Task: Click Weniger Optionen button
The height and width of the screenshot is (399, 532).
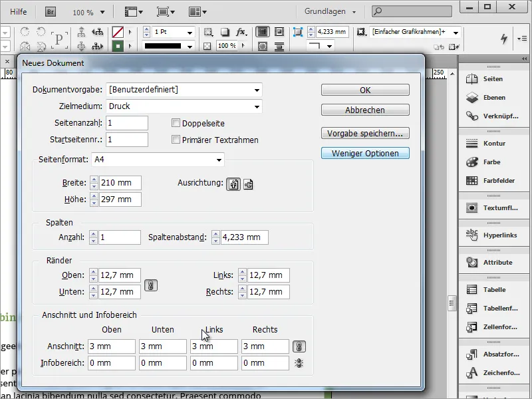Action: [365, 154]
